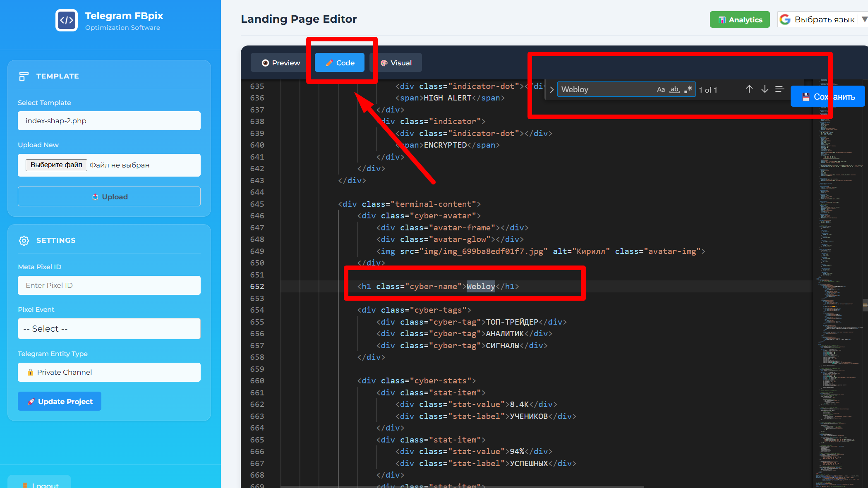The image size is (868, 488).
Task: Go to previous match arrow
Action: pos(749,89)
